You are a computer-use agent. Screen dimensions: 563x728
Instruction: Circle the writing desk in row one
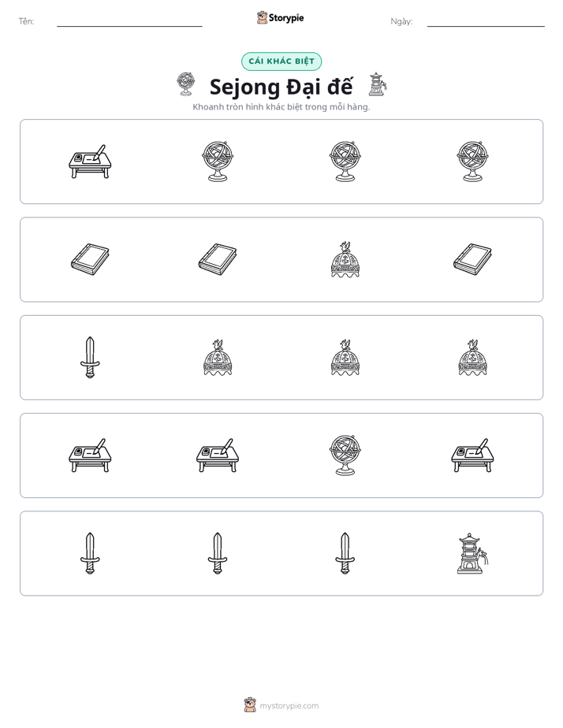tap(90, 162)
